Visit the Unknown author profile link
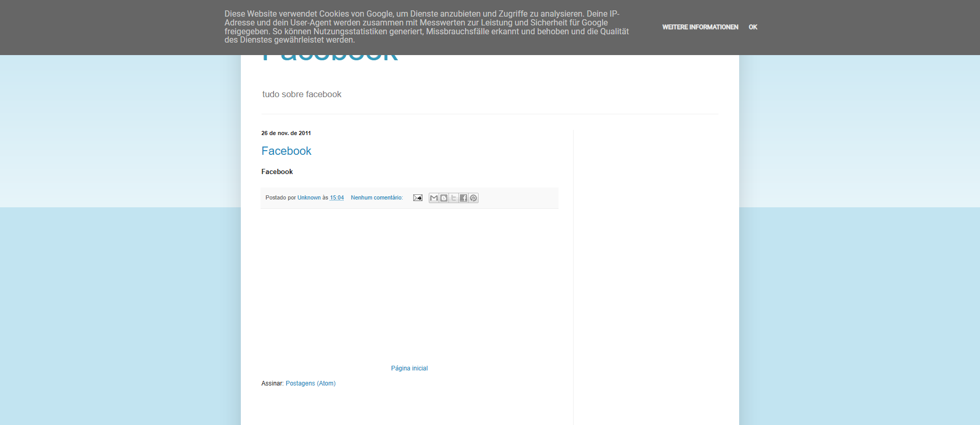Screen dimensions: 980x425 309,198
